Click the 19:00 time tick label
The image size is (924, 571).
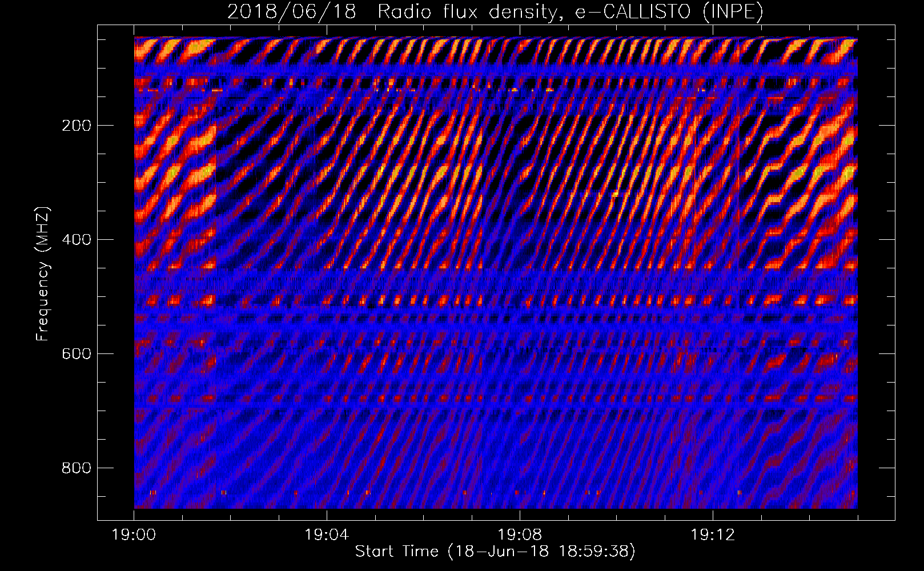[134, 535]
